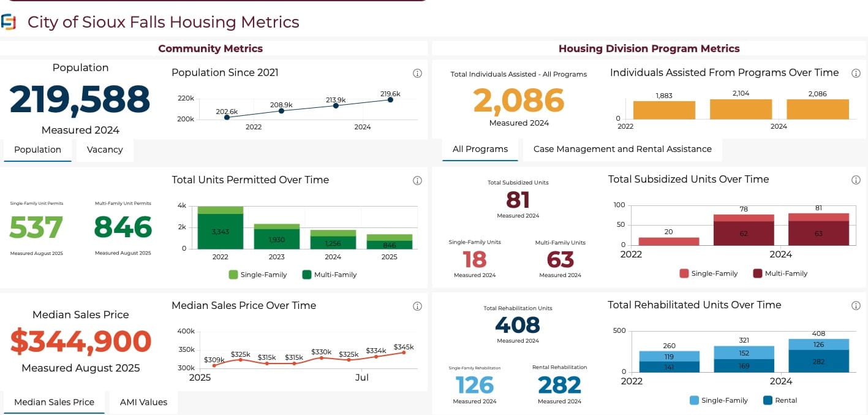Toggle Single-Family legend in units permitted chart
The height and width of the screenshot is (415, 868).
257,275
